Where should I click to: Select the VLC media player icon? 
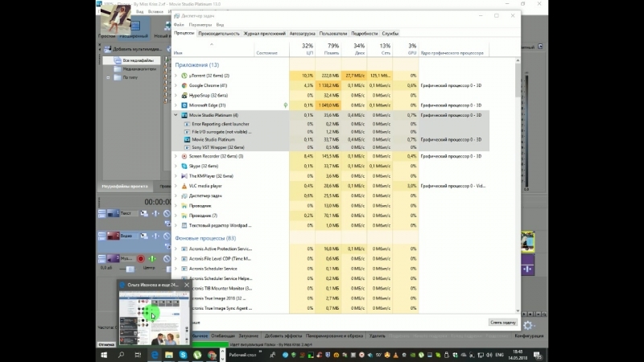[x=184, y=185]
